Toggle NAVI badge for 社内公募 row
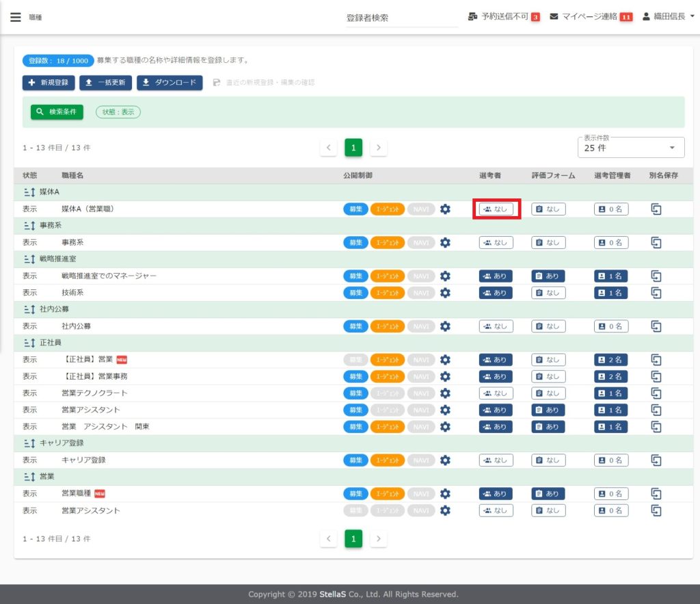 coord(421,326)
